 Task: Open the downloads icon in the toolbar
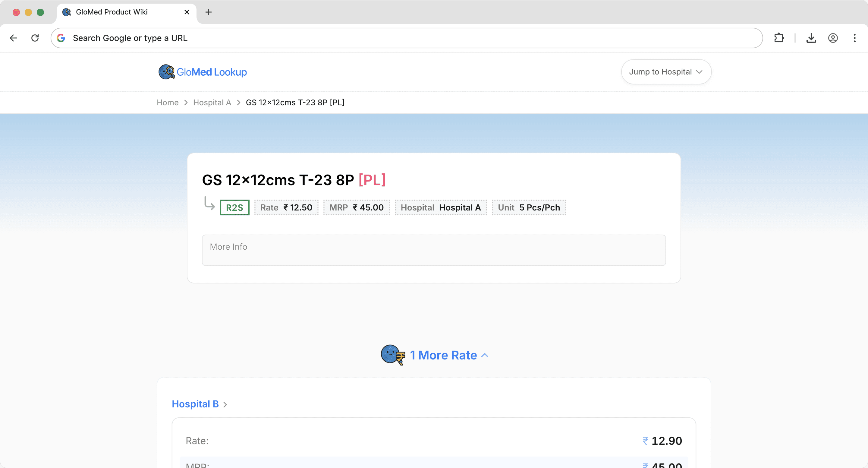tap(811, 38)
